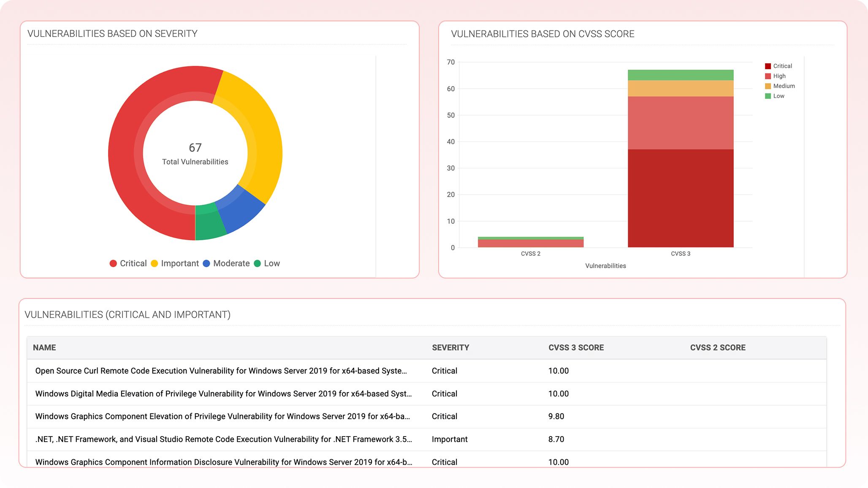Sort the table by the SEVERITY column header
The height and width of the screenshot is (488, 868).
pyautogui.click(x=450, y=347)
